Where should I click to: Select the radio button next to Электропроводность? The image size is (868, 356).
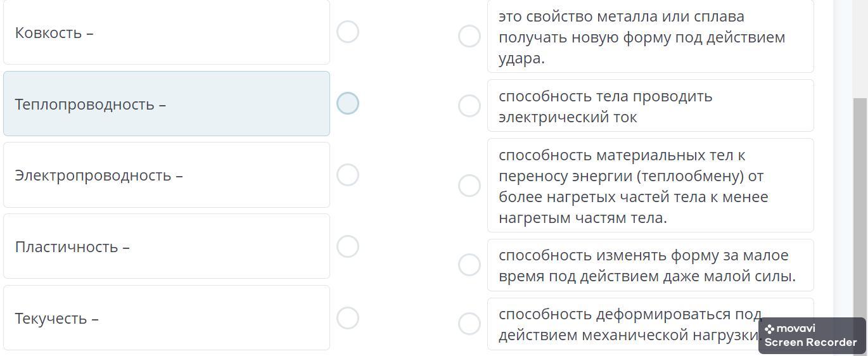348,175
